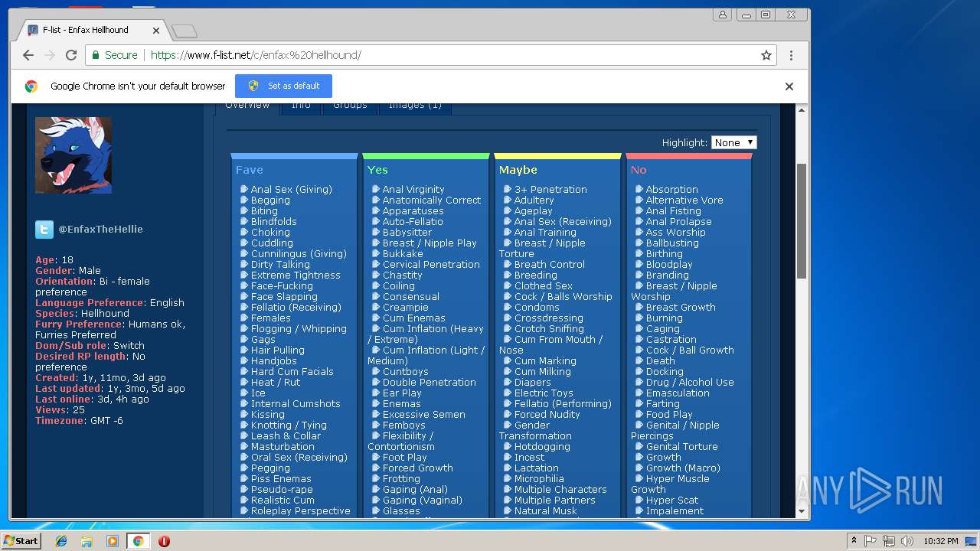Viewport: 980px width, 551px height.
Task: Click the Action Center flag icon
Action: (x=871, y=541)
